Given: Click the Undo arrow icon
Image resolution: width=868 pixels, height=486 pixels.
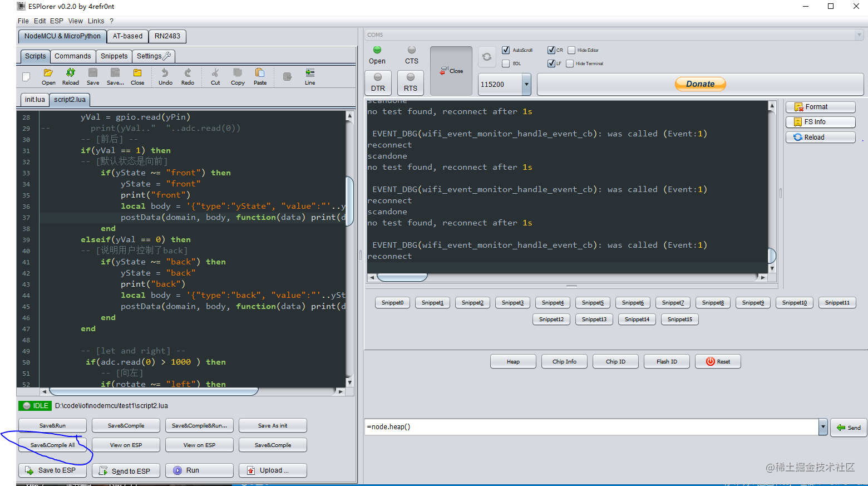Looking at the screenshot, I should pos(165,73).
